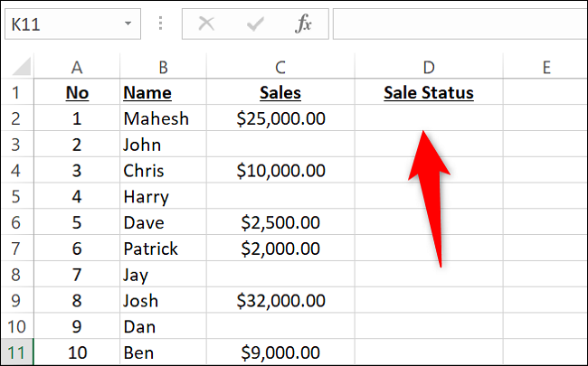Select column D header
The width and height of the screenshot is (588, 366).
tap(428, 67)
